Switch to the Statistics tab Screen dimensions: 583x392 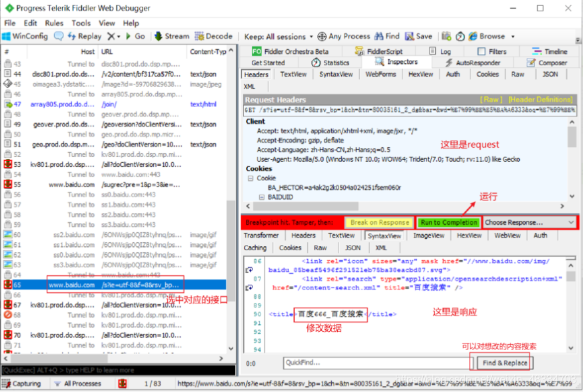[x=331, y=63]
